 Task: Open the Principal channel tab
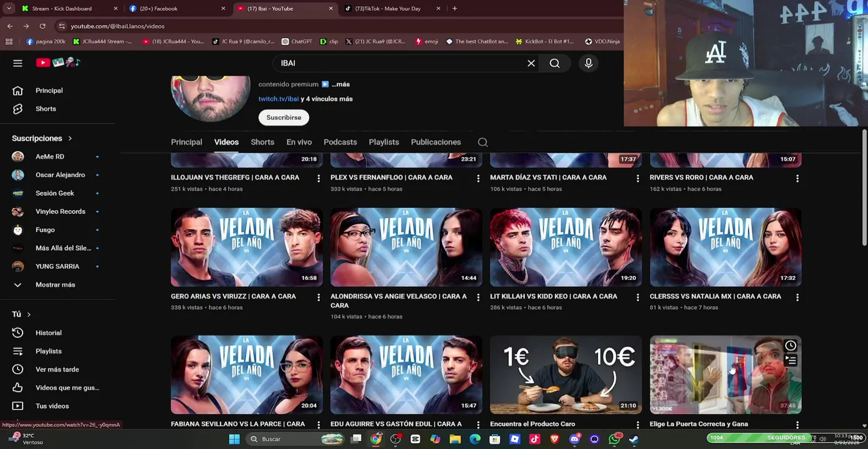[186, 142]
